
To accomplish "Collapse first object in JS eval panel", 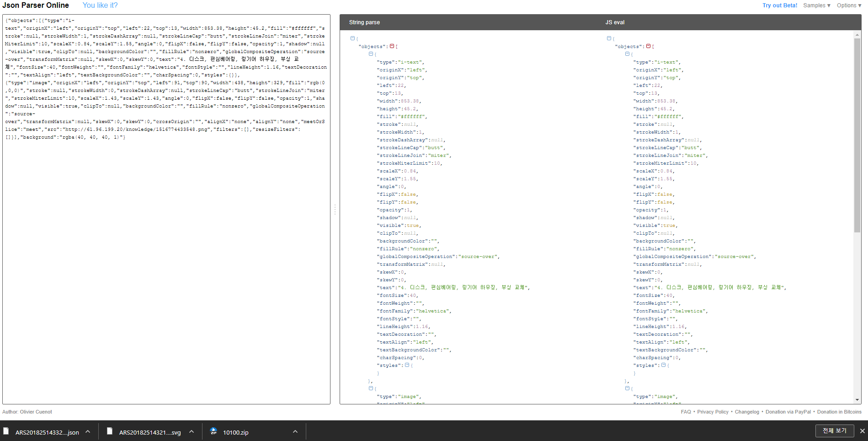I will click(627, 54).
